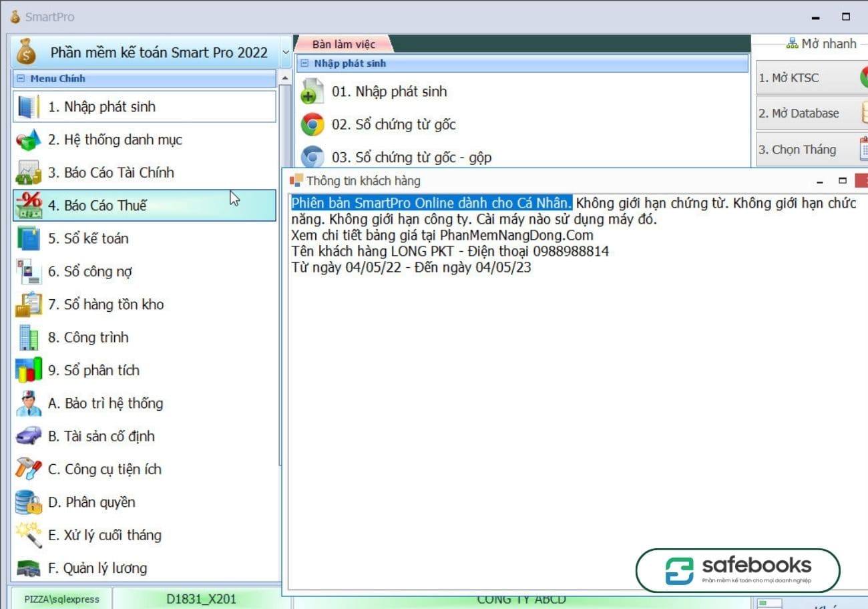
Task: Click the SmartPro title bar money bag icon
Action: point(15,17)
